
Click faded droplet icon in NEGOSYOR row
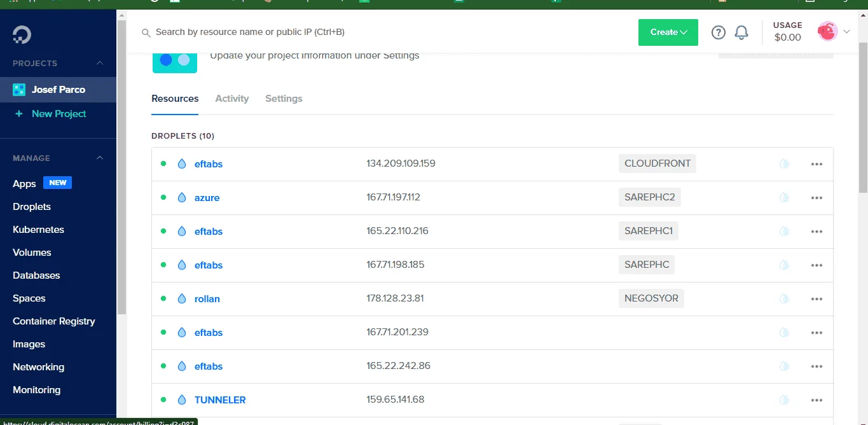[x=784, y=299]
